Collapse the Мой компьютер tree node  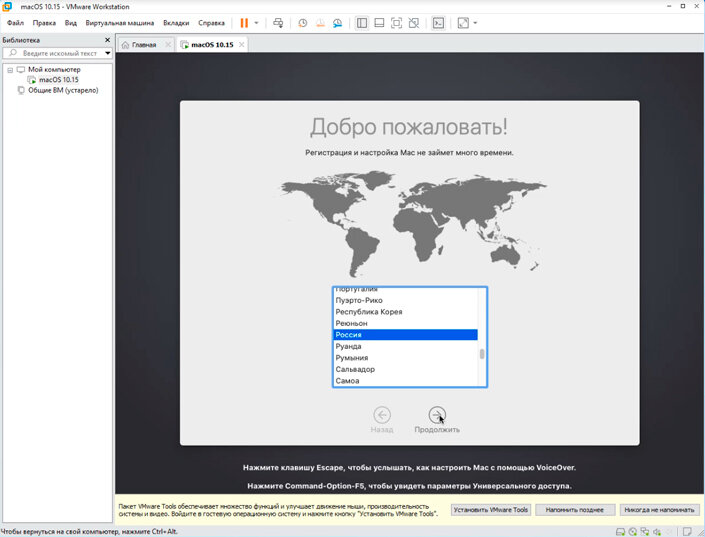pyautogui.click(x=10, y=70)
